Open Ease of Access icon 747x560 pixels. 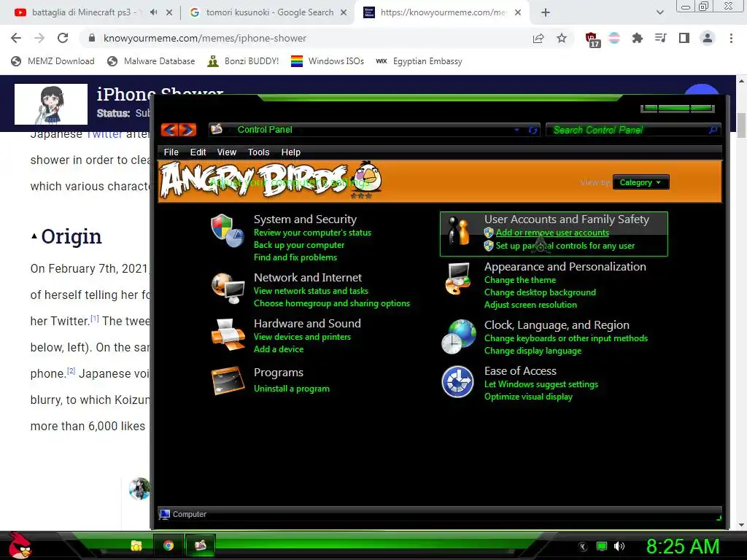click(457, 382)
